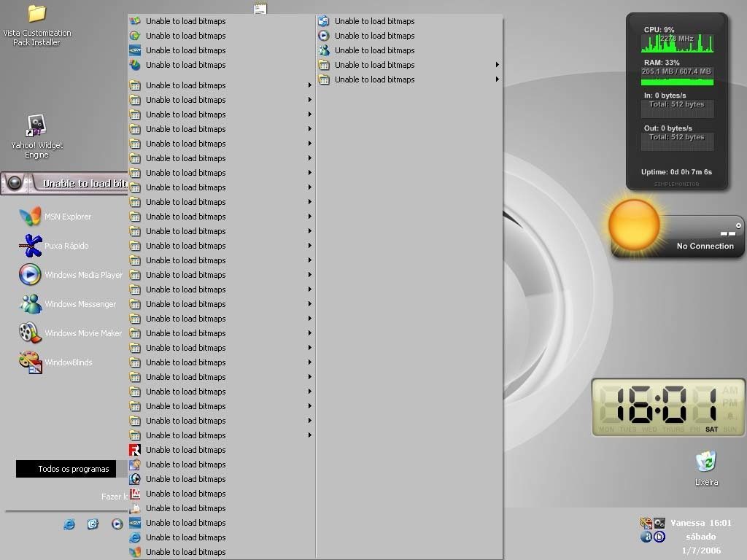Click the Media Player quick launch icon
The width and height of the screenshot is (747, 560).
117,524
